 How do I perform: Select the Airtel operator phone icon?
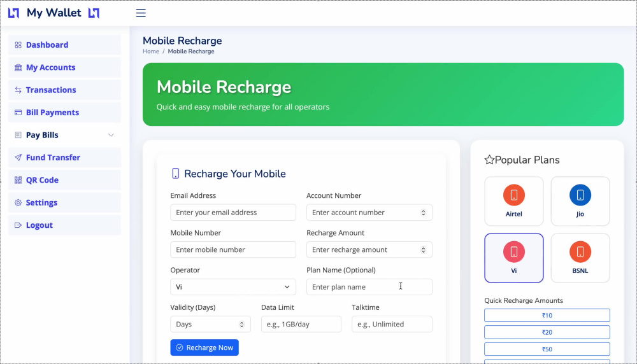(514, 195)
